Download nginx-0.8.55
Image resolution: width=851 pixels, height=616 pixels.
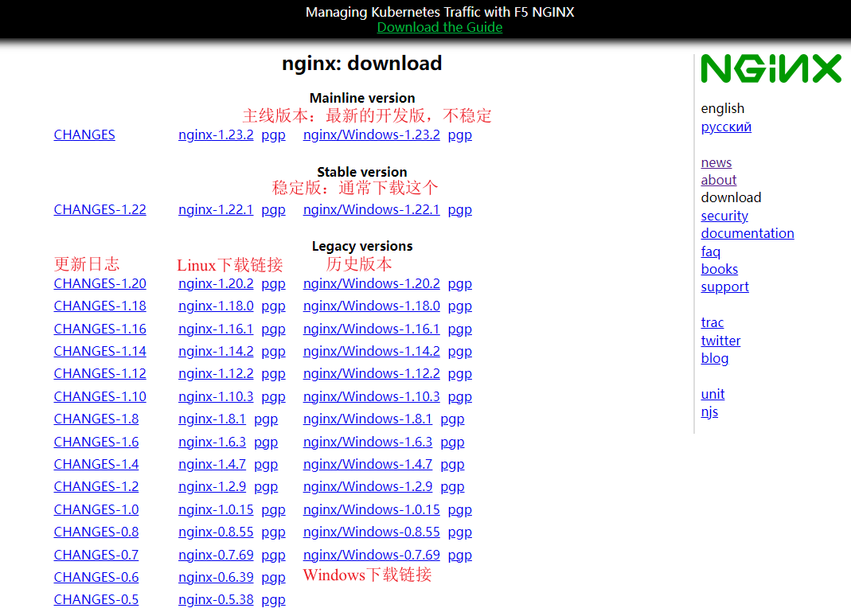pyautogui.click(x=216, y=532)
